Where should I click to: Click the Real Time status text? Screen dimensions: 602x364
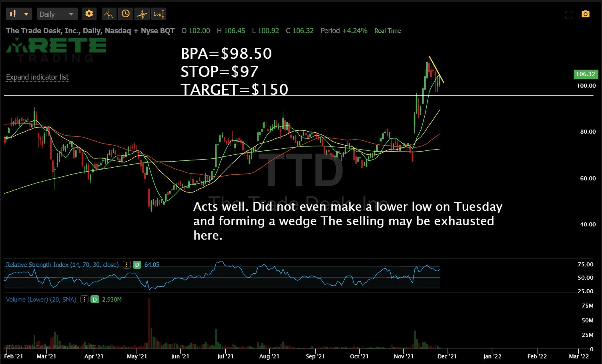coord(387,31)
